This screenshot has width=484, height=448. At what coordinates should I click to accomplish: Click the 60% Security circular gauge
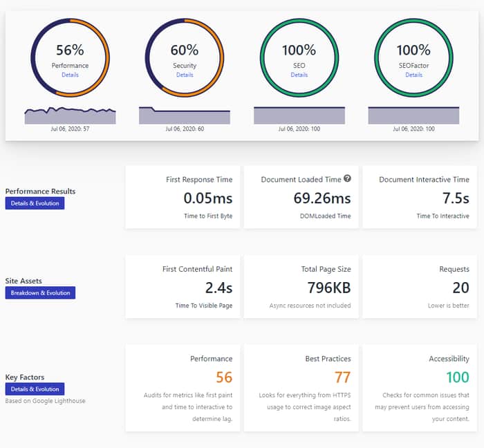[185, 57]
